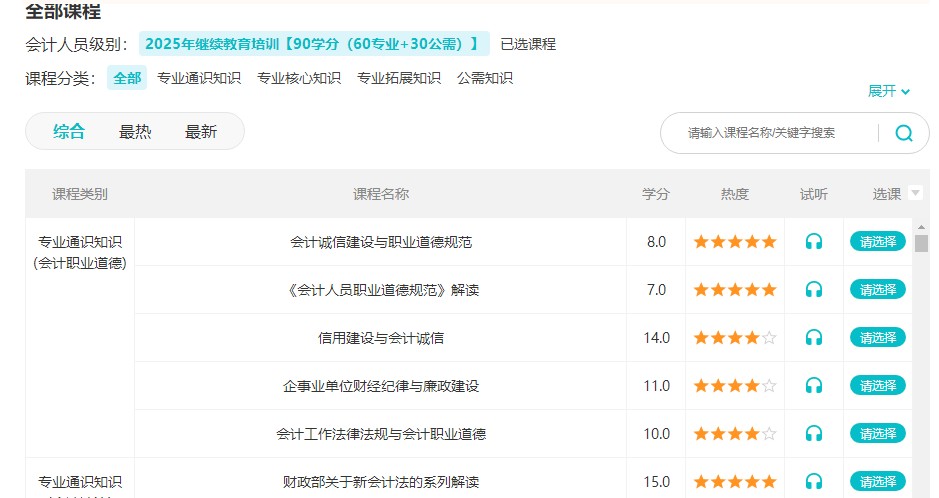
Task: Sort courses by 综合
Action: tap(69, 132)
